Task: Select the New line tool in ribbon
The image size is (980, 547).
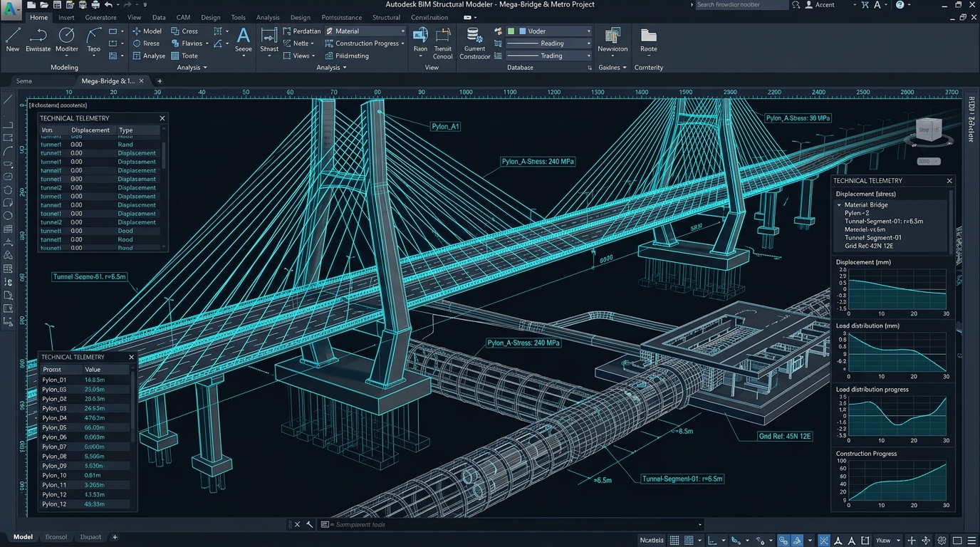Action: click(13, 40)
